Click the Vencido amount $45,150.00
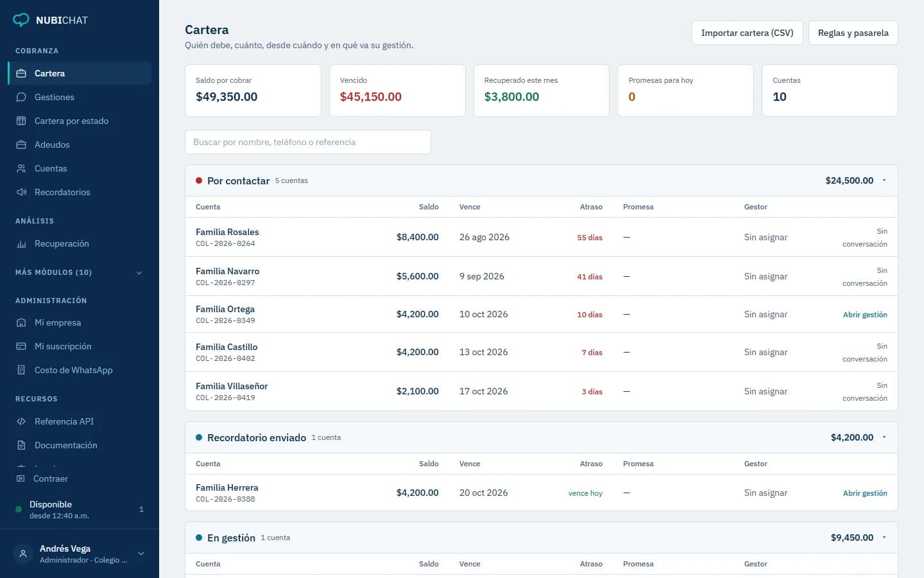Image resolution: width=924 pixels, height=578 pixels. click(371, 97)
